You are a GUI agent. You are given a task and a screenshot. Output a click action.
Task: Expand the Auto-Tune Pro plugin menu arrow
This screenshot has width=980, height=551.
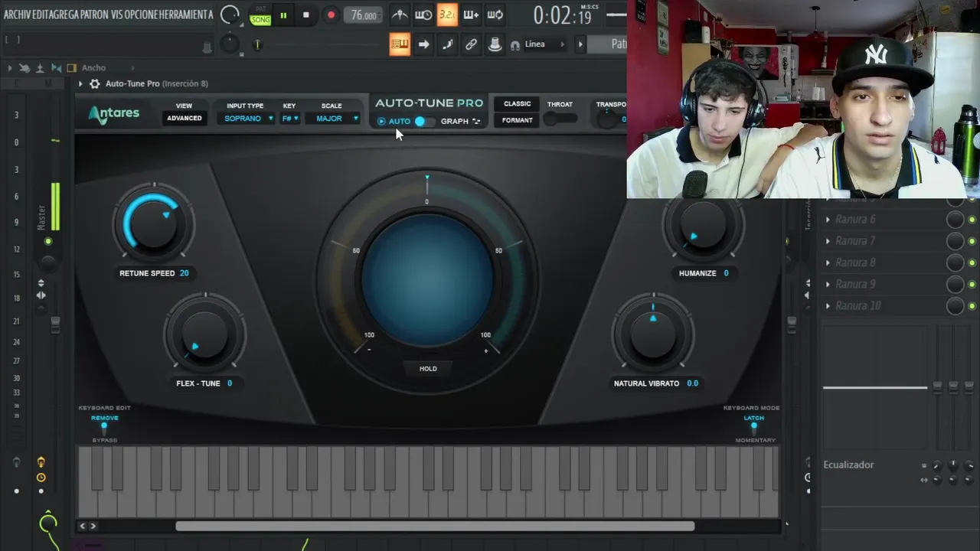[80, 83]
